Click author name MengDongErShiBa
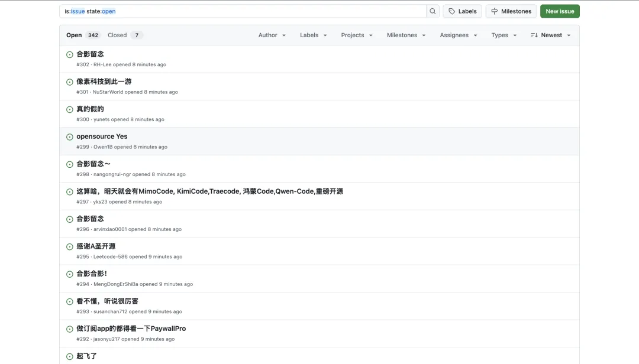639x364 pixels. pyautogui.click(x=116, y=284)
